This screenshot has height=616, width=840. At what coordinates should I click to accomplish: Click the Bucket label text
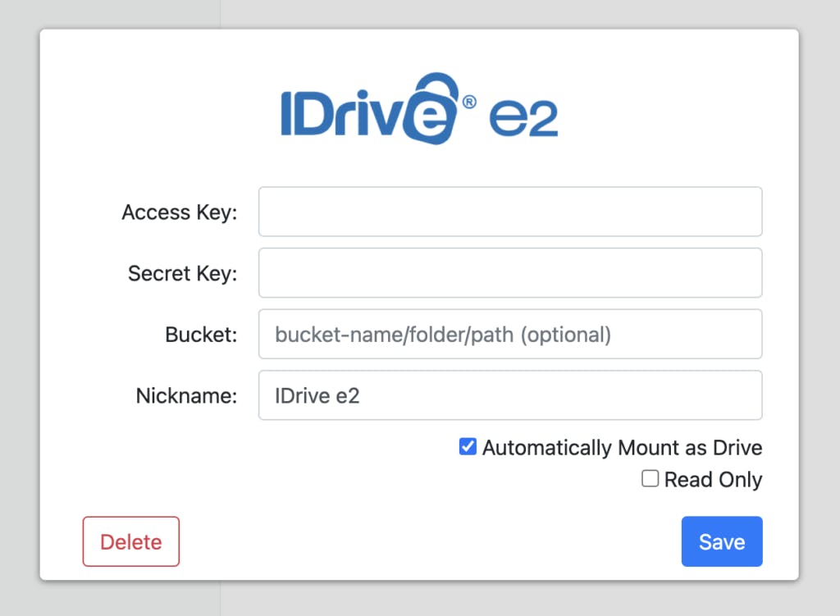pyautogui.click(x=201, y=335)
